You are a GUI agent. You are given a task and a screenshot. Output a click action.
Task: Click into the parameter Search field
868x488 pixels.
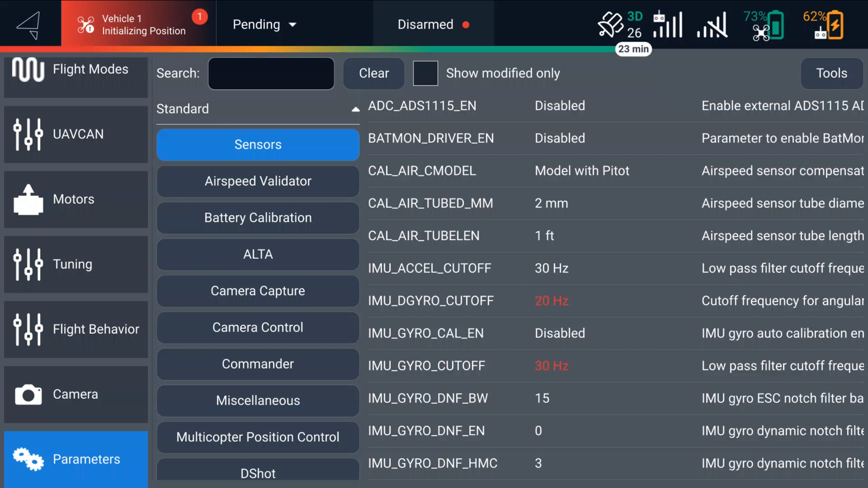click(271, 73)
